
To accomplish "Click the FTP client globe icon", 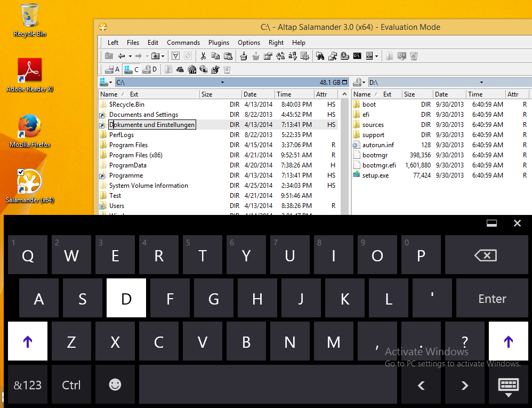I will pyautogui.click(x=192, y=69).
